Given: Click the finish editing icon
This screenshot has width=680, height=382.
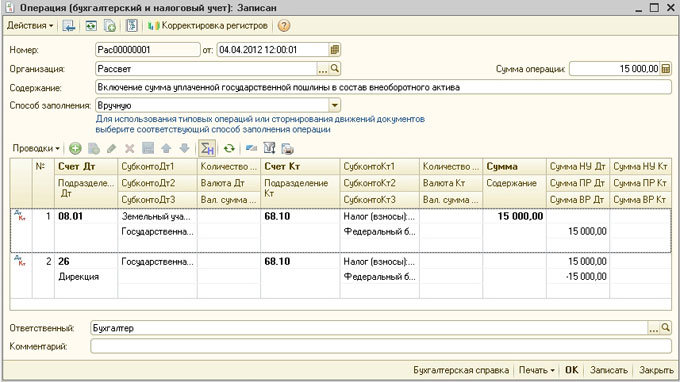Looking at the screenshot, I should pyautogui.click(x=148, y=149).
